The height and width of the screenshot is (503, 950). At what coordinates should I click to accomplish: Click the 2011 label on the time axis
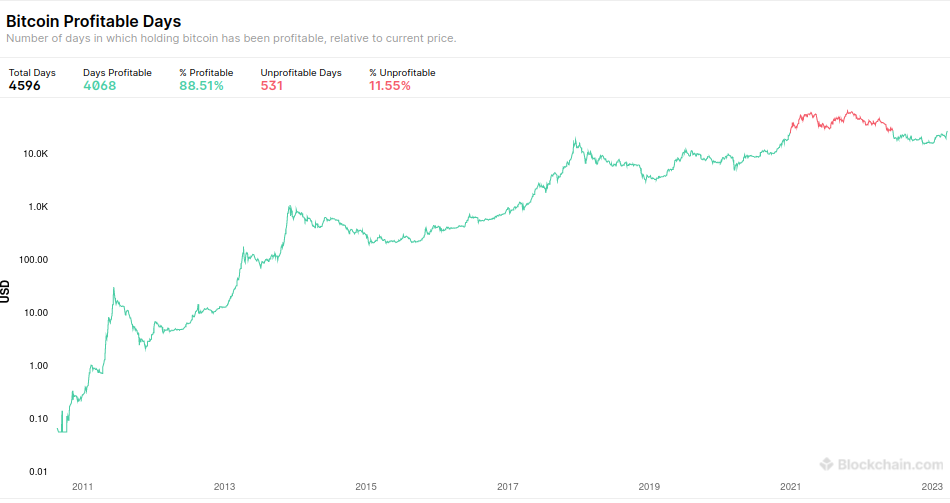pos(82,487)
